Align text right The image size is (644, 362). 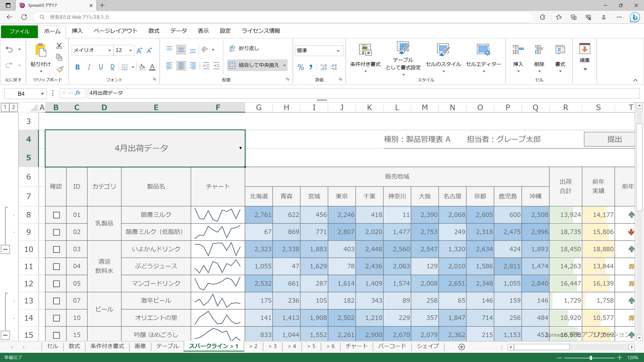pyautogui.click(x=193, y=66)
